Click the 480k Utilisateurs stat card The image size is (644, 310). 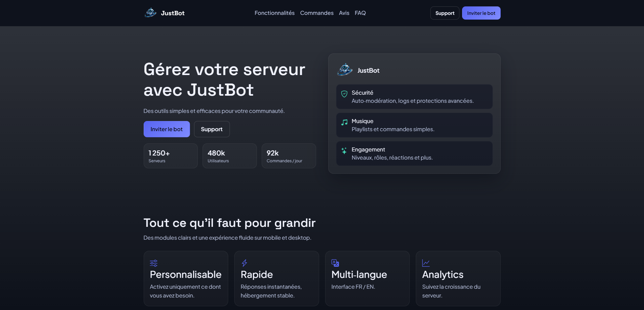[230, 156]
